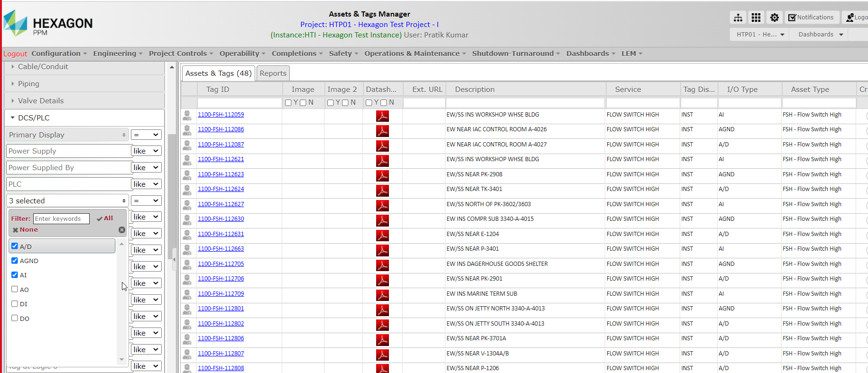The image size is (868, 373).
Task: Click user icon beside 1100-FSH-112086
Action: pyautogui.click(x=187, y=130)
